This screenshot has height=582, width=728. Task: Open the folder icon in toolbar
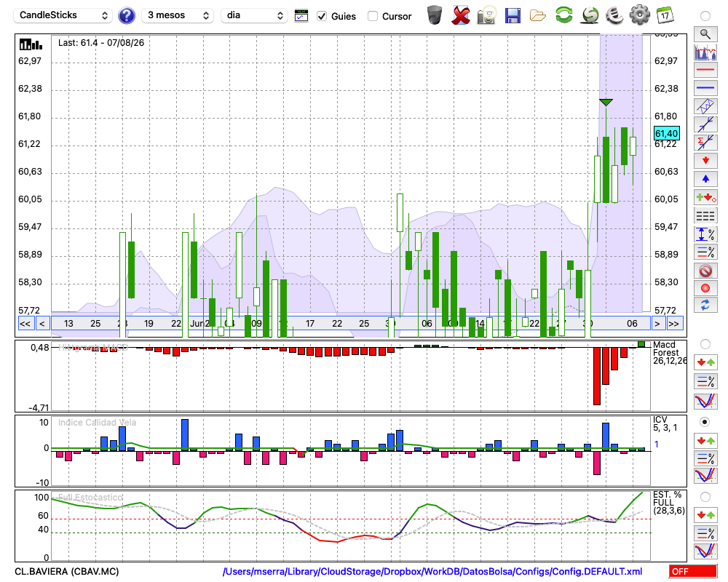point(538,16)
